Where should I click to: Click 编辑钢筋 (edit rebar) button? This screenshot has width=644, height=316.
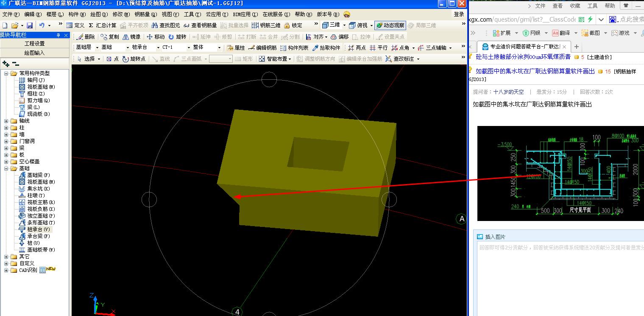tap(262, 48)
